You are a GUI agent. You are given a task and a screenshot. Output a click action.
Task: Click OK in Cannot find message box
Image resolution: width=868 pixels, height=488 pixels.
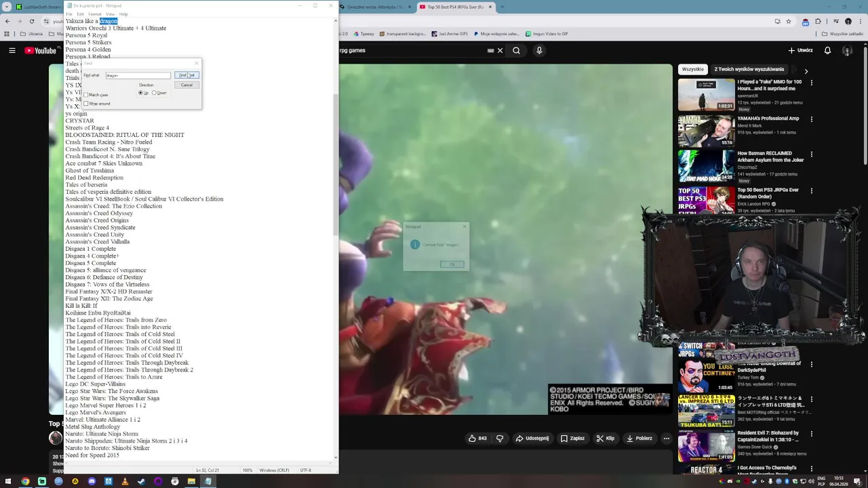tap(452, 264)
